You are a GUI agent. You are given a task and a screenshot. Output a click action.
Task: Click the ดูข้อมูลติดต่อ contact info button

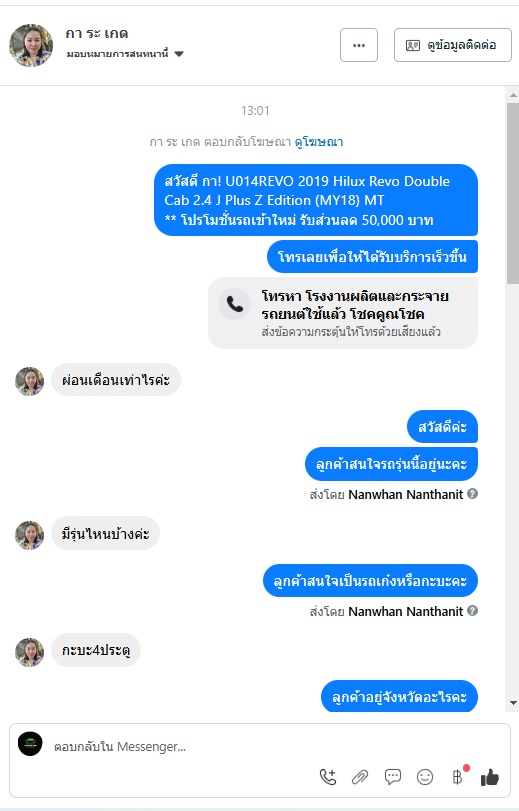click(x=453, y=45)
